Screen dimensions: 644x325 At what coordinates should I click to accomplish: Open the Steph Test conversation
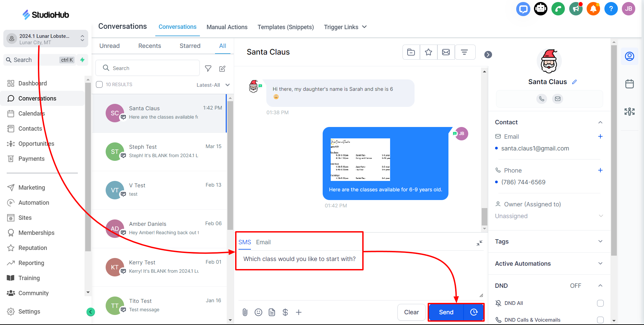pyautogui.click(x=159, y=152)
